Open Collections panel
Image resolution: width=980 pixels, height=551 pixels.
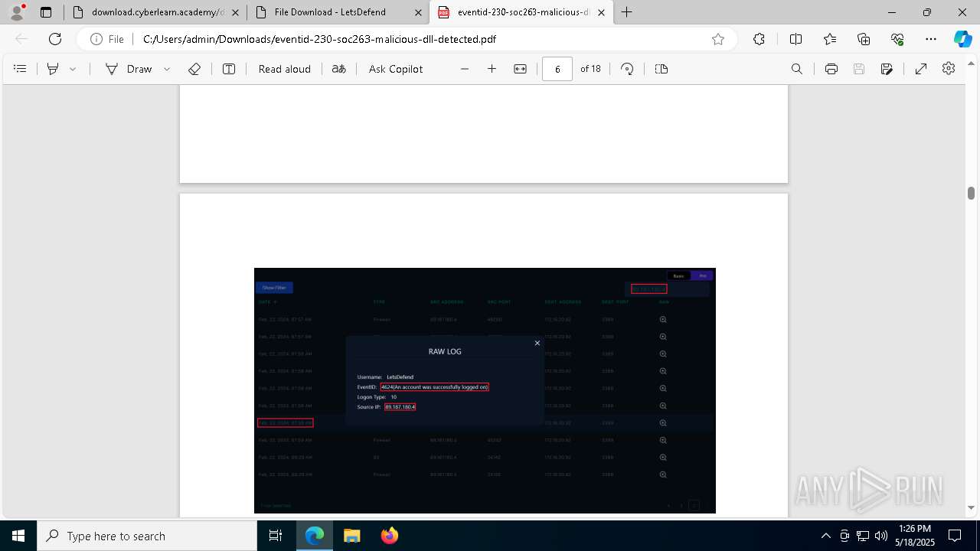pos(864,39)
